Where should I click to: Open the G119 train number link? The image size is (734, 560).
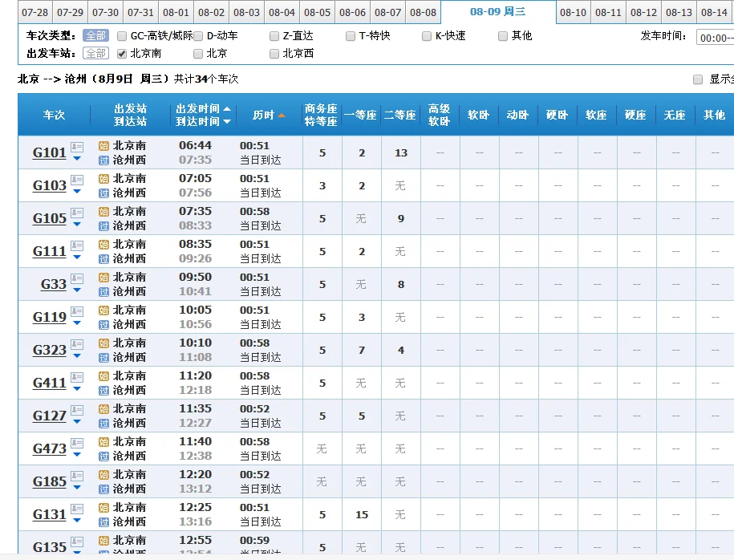click(x=47, y=317)
